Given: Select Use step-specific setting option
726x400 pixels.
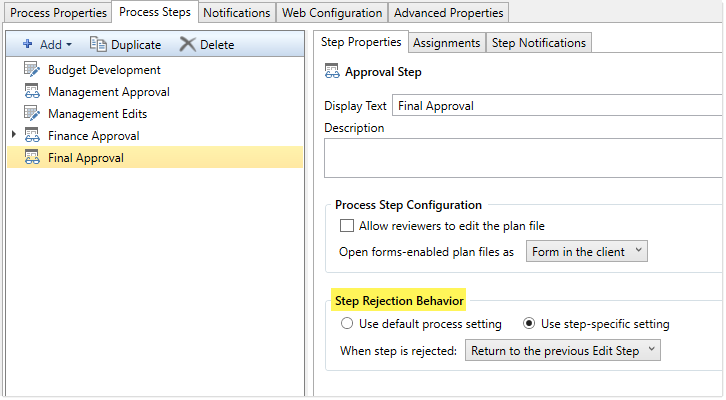Looking at the screenshot, I should pos(530,324).
